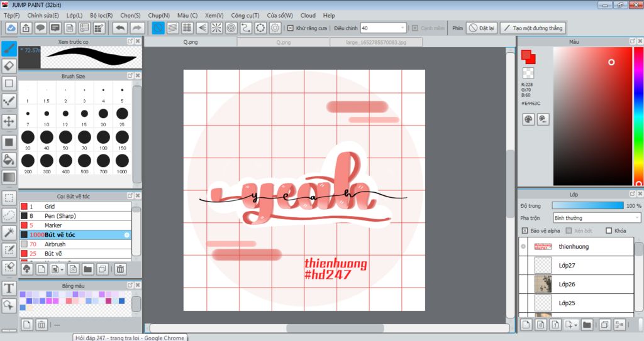Click the canvas horizontal scrollbar thumb

pos(335,328)
